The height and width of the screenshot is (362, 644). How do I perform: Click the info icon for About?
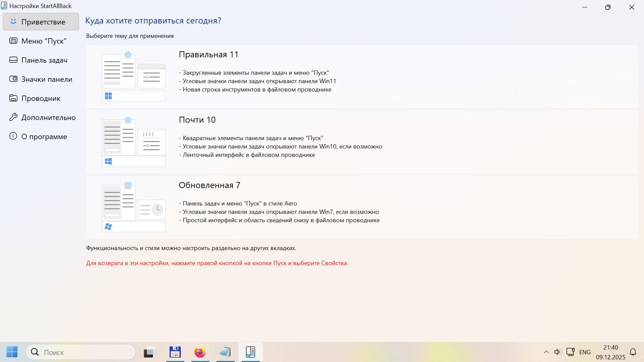click(13, 136)
